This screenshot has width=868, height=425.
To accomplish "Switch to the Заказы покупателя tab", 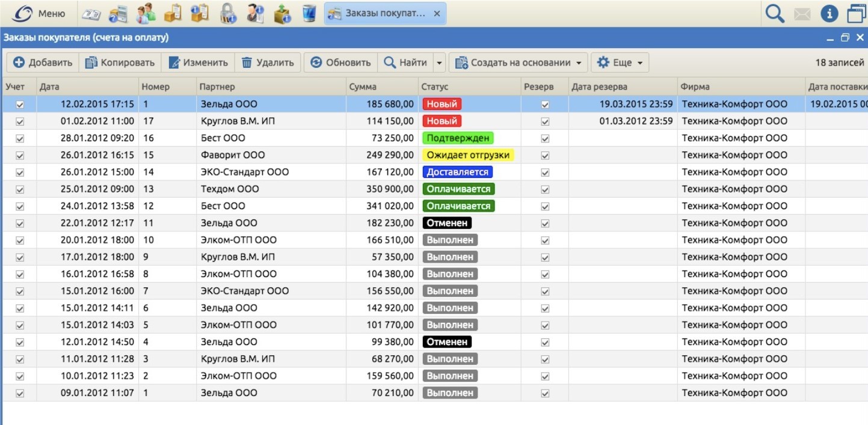I will click(385, 13).
